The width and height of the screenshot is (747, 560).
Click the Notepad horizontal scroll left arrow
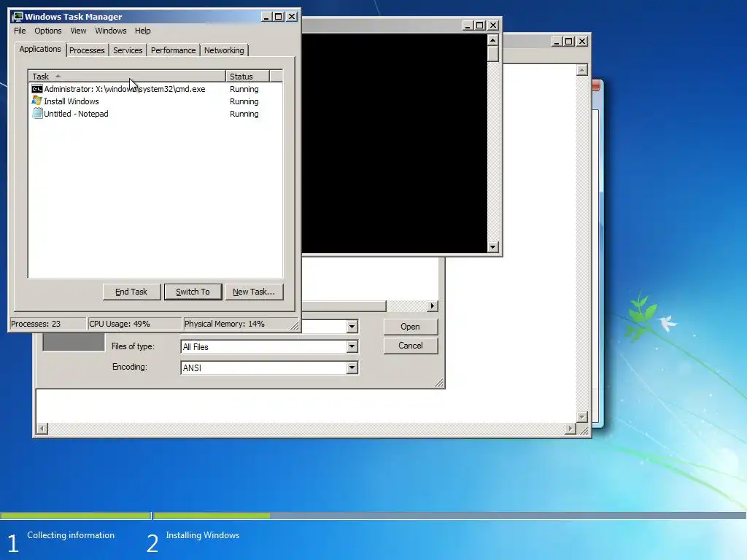click(42, 429)
